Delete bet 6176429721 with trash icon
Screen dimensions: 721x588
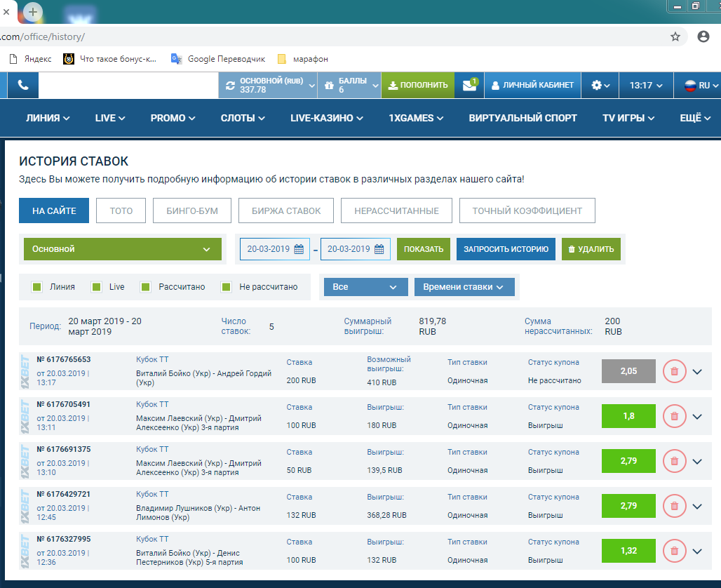pos(674,506)
